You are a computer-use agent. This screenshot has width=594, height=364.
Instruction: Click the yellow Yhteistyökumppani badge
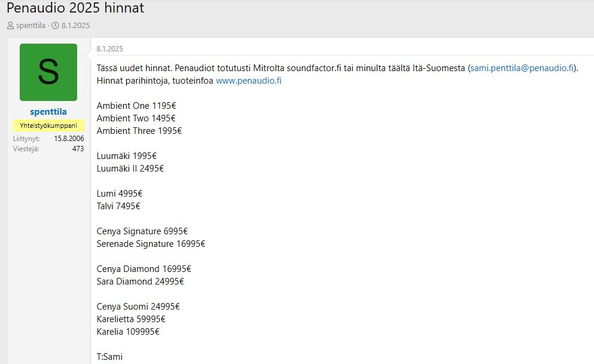(48, 126)
